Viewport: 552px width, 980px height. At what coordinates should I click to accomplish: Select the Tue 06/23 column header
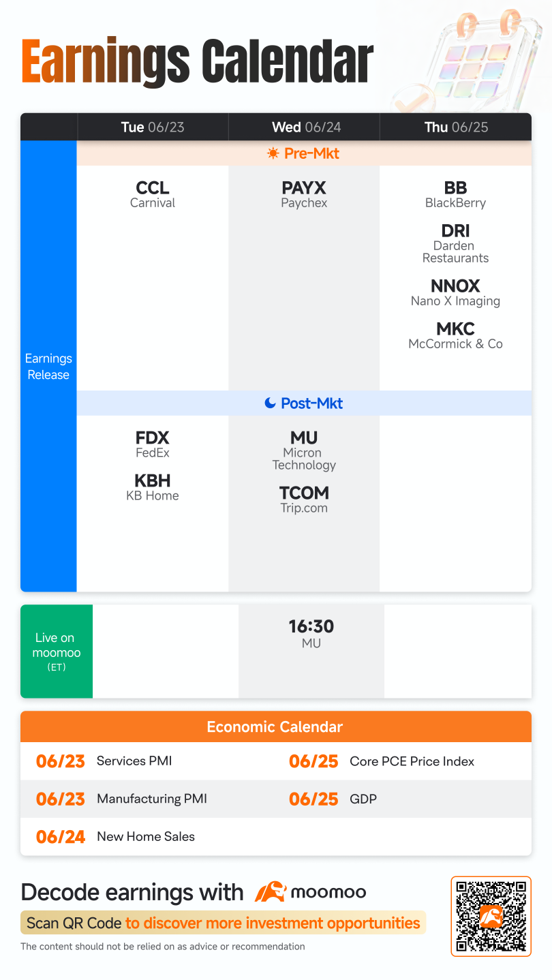tap(153, 127)
